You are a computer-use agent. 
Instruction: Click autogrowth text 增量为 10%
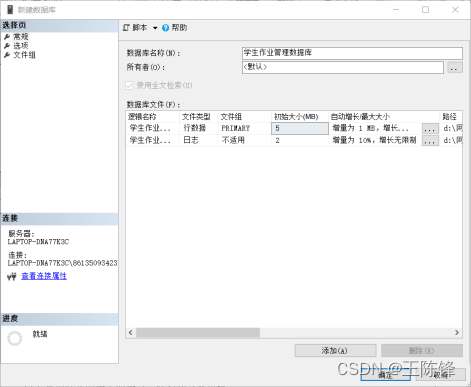pyautogui.click(x=374, y=140)
